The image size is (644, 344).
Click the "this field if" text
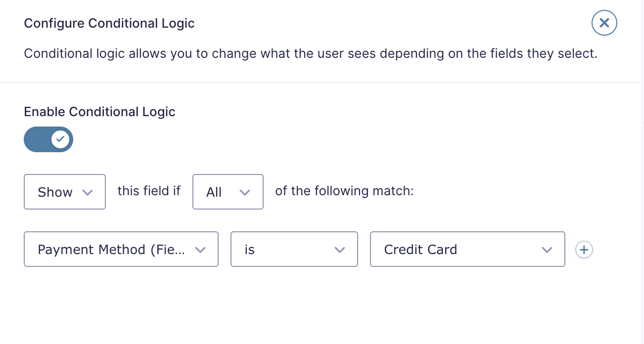point(149,191)
